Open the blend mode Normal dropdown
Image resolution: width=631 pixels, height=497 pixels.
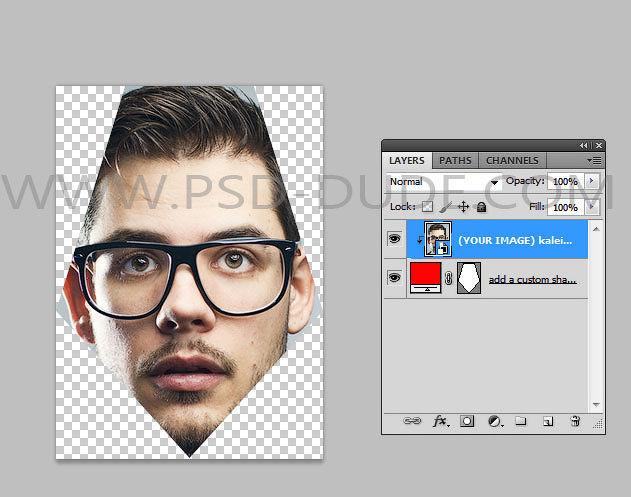[494, 182]
